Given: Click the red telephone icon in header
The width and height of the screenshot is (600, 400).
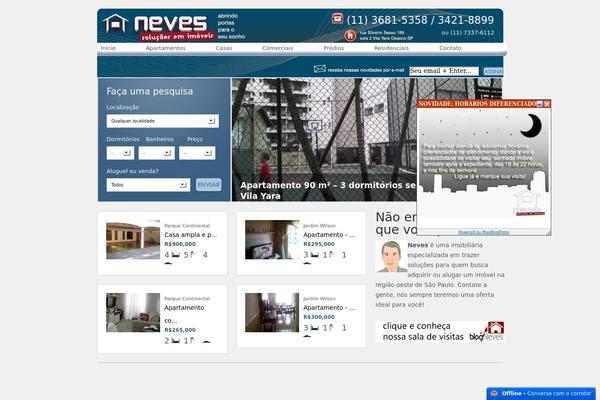Looking at the screenshot, I should click(337, 18).
